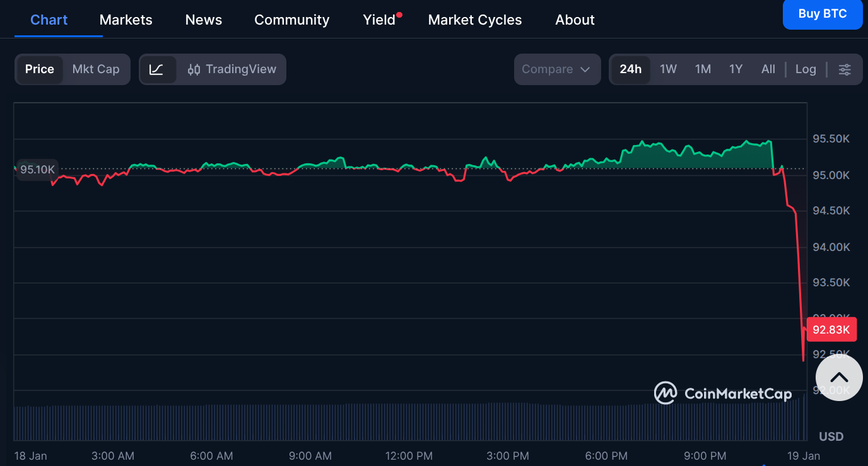Open the Community tab

292,20
